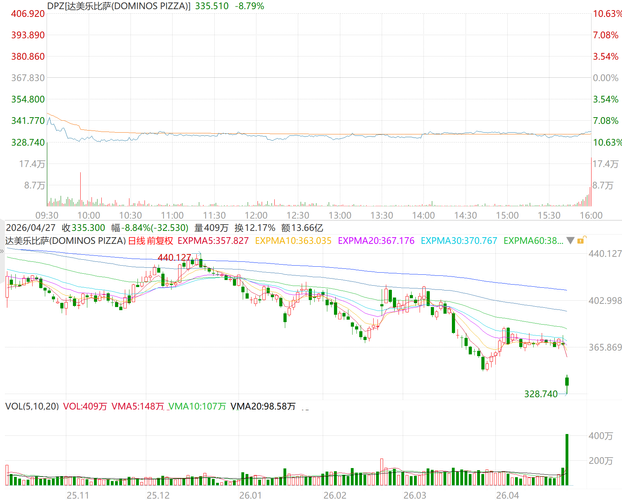Click the 0.00% label on right axis
The height and width of the screenshot is (500, 622).
click(606, 78)
